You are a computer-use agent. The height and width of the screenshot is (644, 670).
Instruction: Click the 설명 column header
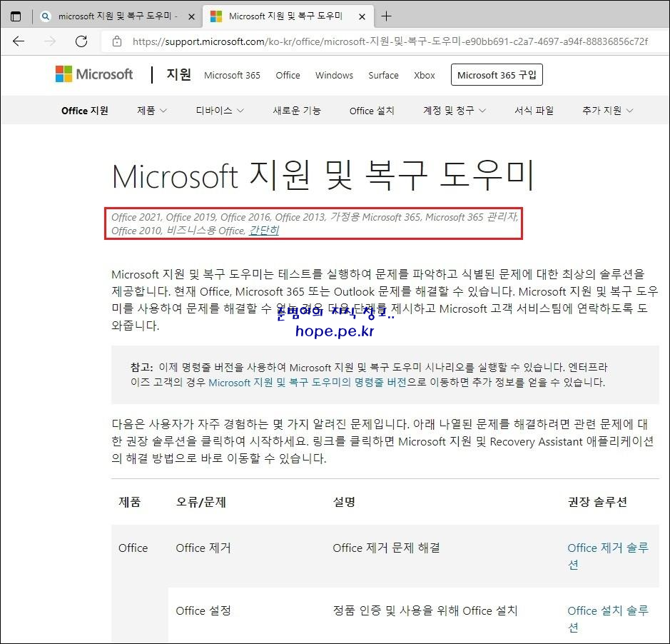click(344, 502)
